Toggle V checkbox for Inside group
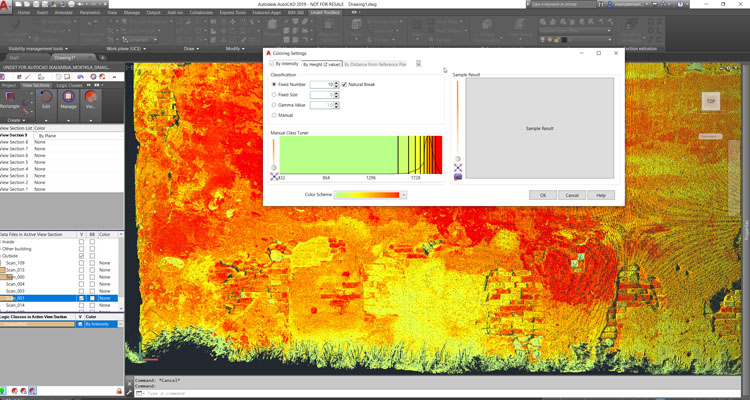Screen dimensions: 750x400 point(81,242)
